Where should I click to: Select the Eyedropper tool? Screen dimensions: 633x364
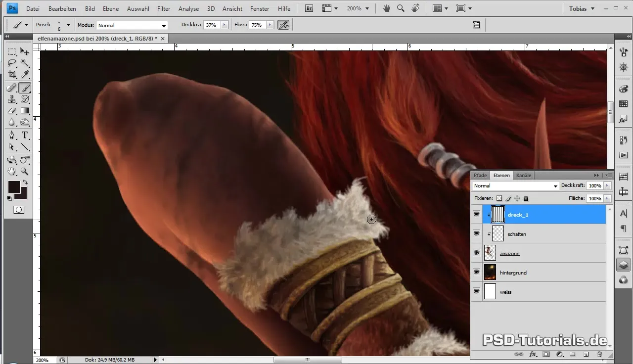24,74
